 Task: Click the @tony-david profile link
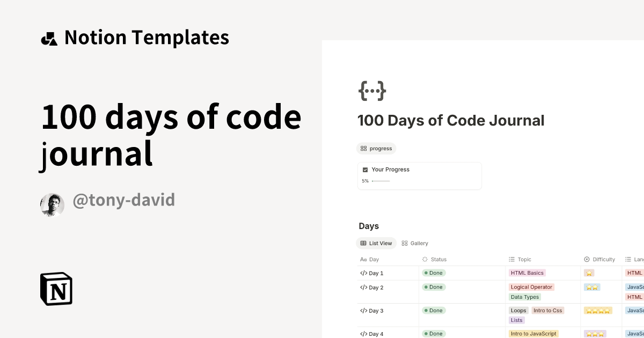pos(124,200)
